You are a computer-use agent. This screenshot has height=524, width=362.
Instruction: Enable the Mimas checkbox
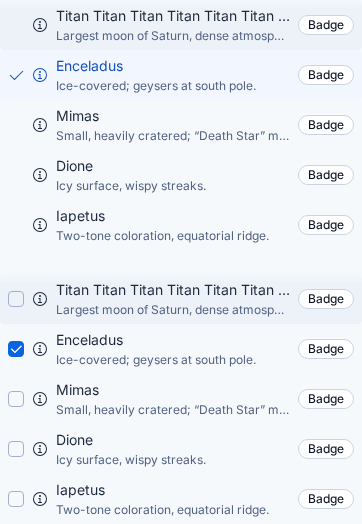tap(16, 399)
